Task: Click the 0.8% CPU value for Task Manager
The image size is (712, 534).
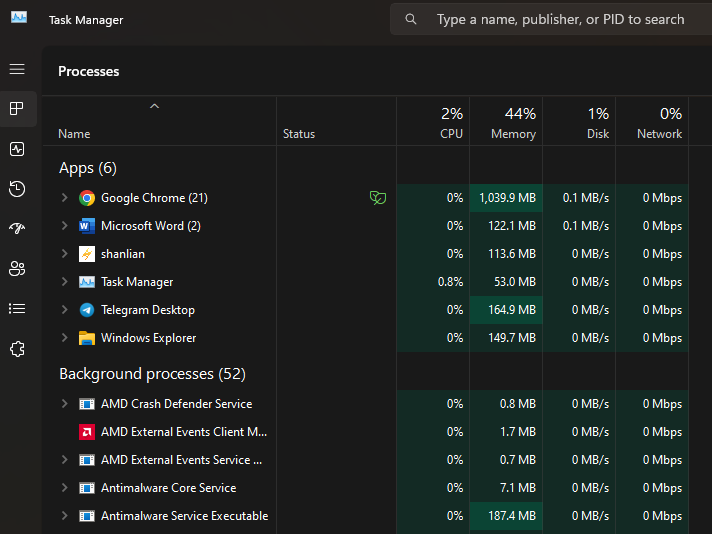Action: point(450,282)
